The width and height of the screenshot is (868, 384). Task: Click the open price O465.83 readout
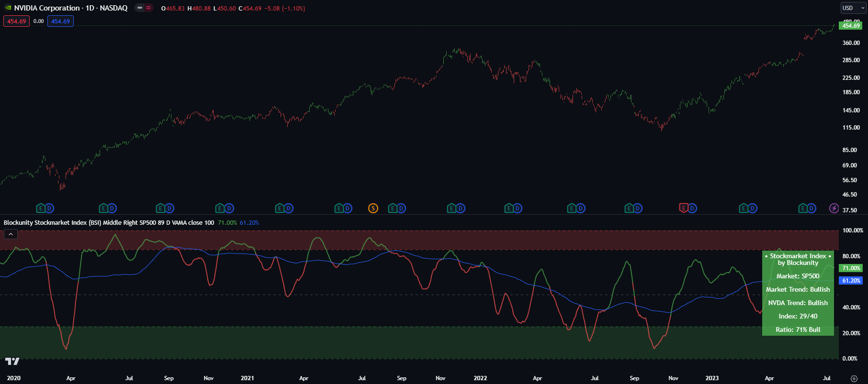(x=173, y=9)
